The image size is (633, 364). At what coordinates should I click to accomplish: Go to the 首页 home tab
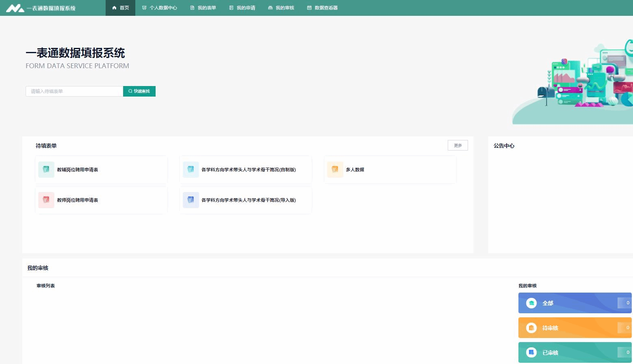coord(121,8)
